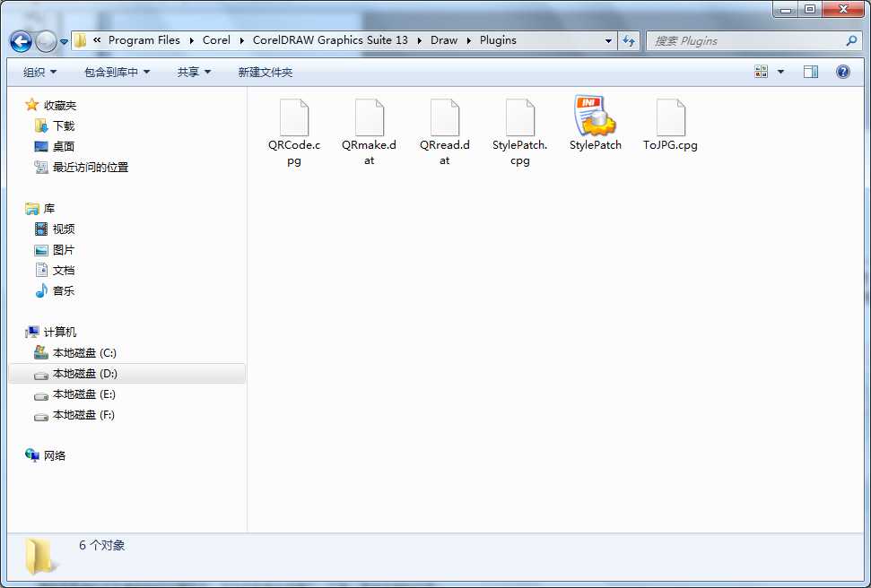
Task: Select the StylePatch.cpg file icon
Action: (520, 117)
